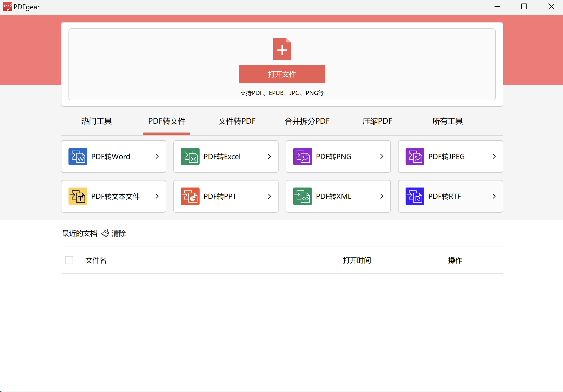Expand the PDF转XML chevron arrow
Screen dimensions: 563x392
(x=382, y=196)
